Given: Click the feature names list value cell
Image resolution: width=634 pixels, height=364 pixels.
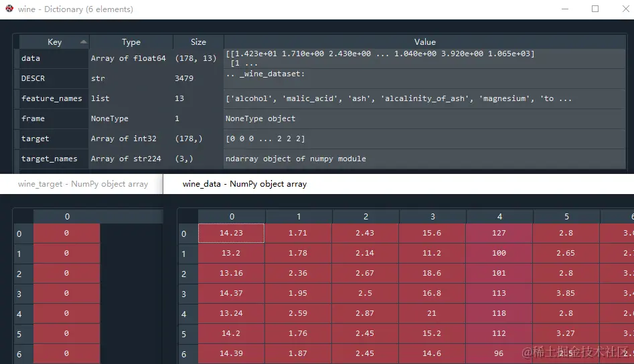Looking at the screenshot, I should [424, 98].
